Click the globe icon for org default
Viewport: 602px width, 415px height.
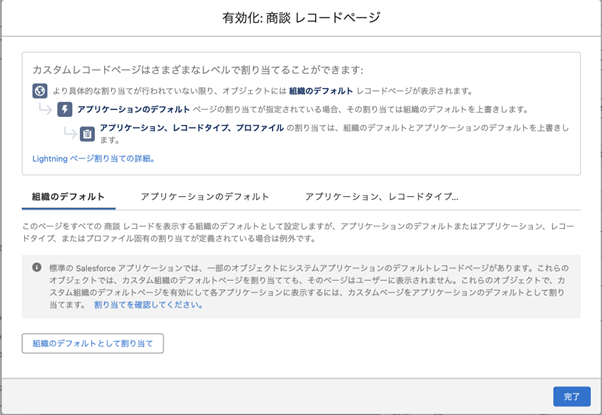(39, 91)
